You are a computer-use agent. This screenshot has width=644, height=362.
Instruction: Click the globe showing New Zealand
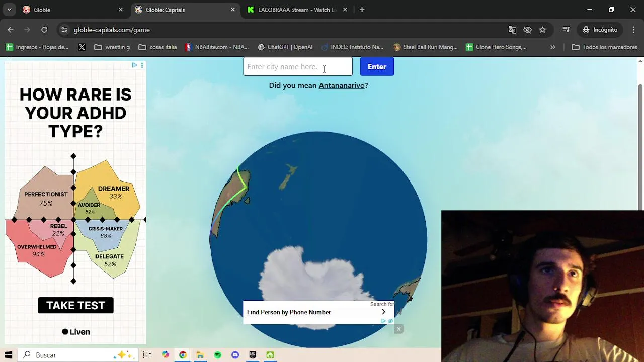(318, 239)
